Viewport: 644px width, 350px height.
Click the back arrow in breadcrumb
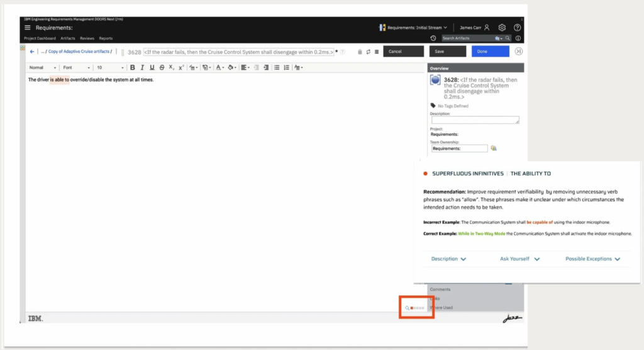tap(32, 52)
